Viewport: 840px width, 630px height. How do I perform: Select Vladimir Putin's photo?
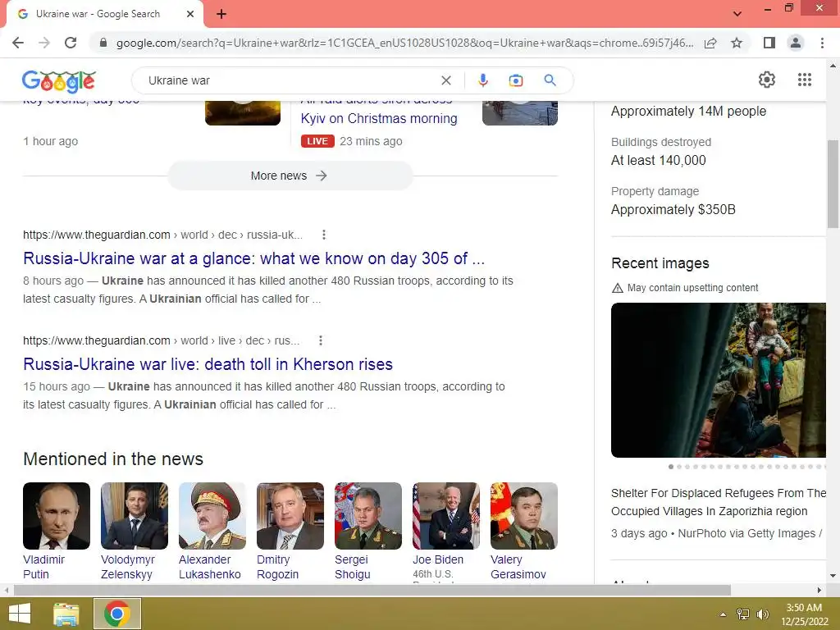coord(57,516)
